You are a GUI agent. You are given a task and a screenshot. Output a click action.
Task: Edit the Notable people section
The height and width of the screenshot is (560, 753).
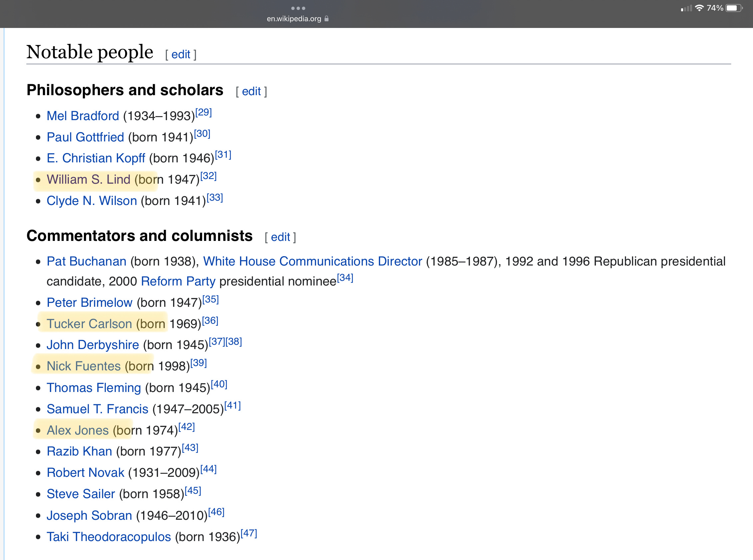click(x=181, y=54)
